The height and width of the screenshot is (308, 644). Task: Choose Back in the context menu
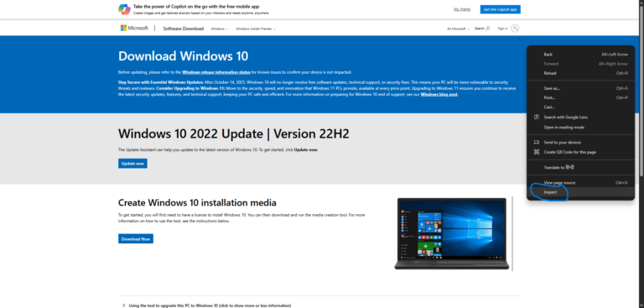[x=580, y=55]
